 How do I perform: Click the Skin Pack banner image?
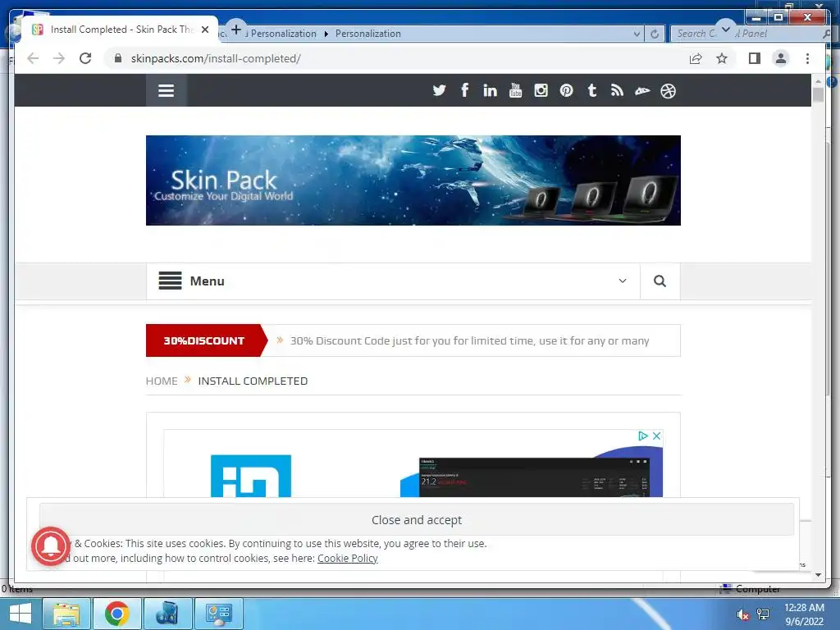pos(413,180)
